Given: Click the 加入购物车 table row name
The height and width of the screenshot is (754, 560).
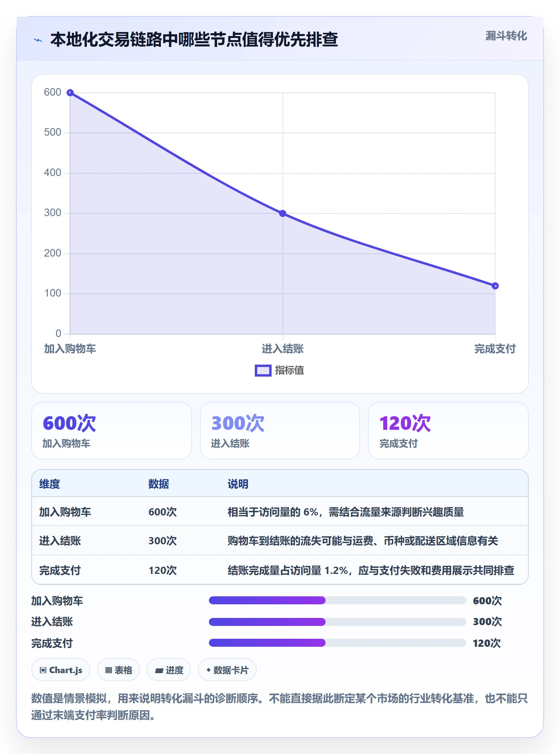Looking at the screenshot, I should pyautogui.click(x=65, y=512).
